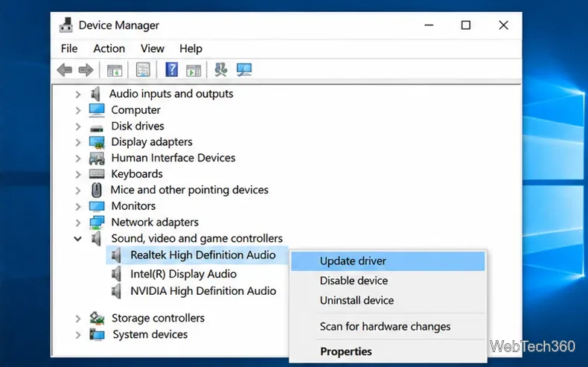
Task: Select 'Keyboards' label text
Action: (x=137, y=174)
